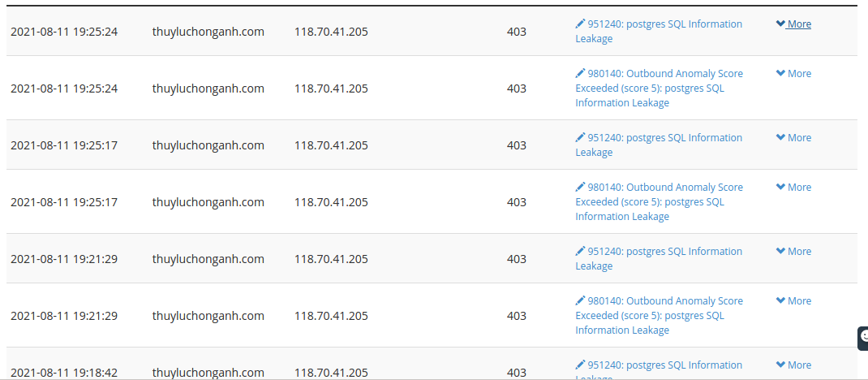Open 980140 Outbound Anomaly Score link at 19:21:29
The width and height of the screenshot is (868, 380).
[x=659, y=315]
